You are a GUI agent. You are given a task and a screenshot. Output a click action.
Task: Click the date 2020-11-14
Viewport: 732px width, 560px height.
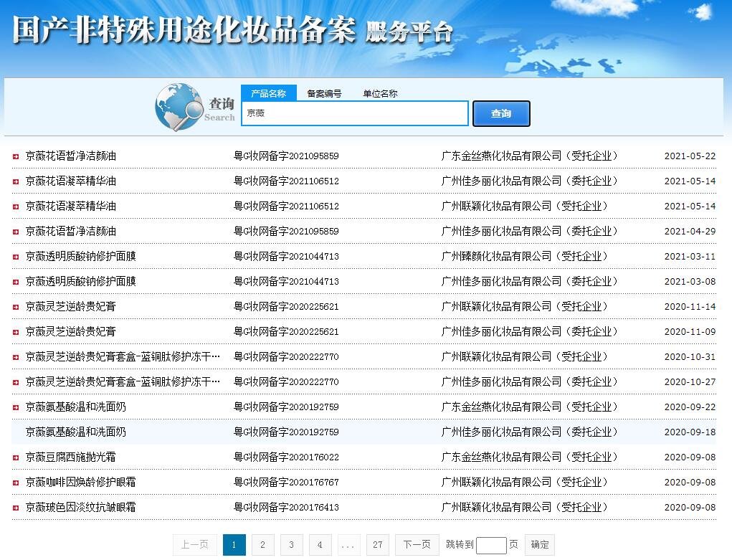[690, 307]
